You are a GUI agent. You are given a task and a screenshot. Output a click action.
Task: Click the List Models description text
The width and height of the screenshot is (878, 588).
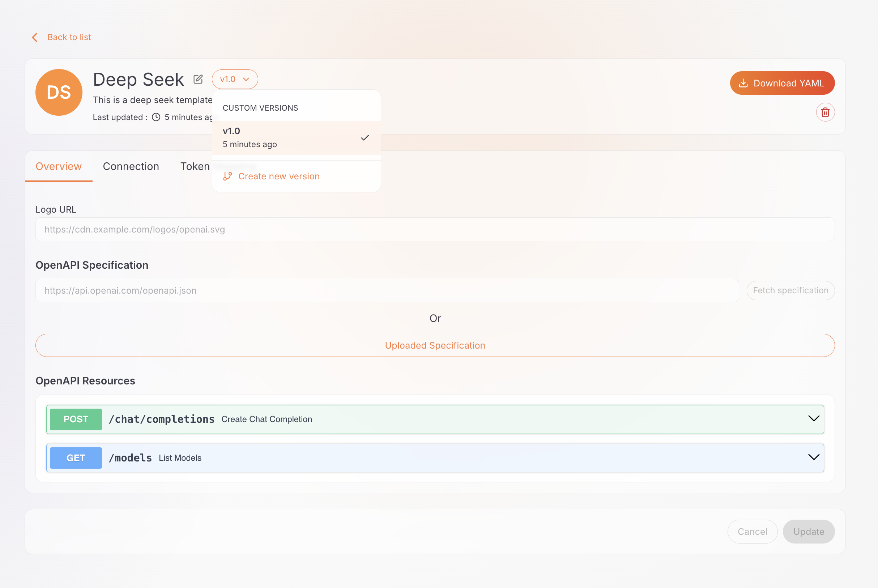pyautogui.click(x=180, y=458)
